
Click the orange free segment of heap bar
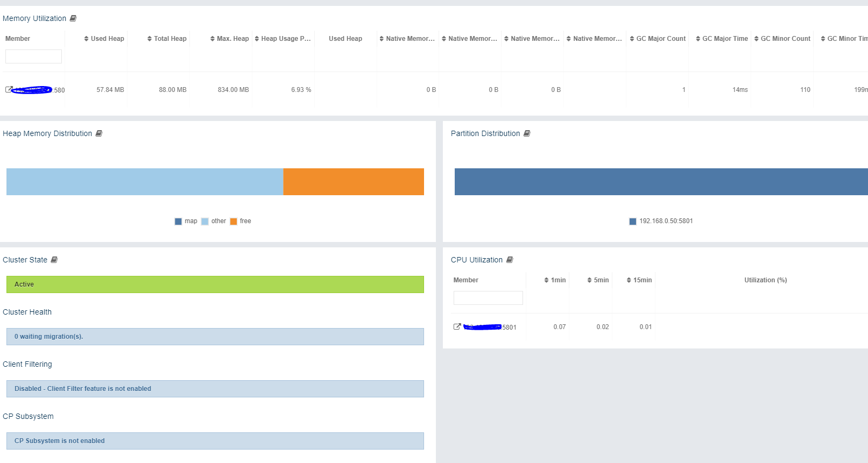[x=354, y=182]
